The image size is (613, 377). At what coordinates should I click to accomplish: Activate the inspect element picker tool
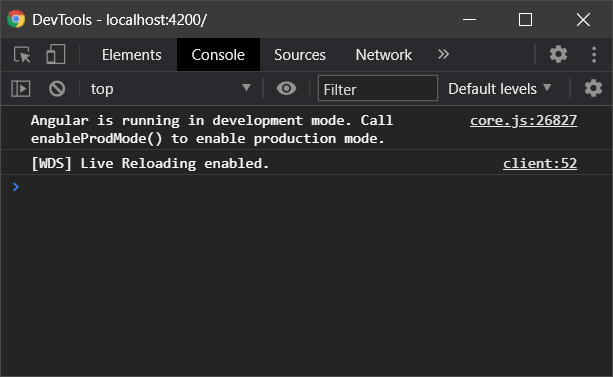(x=22, y=55)
